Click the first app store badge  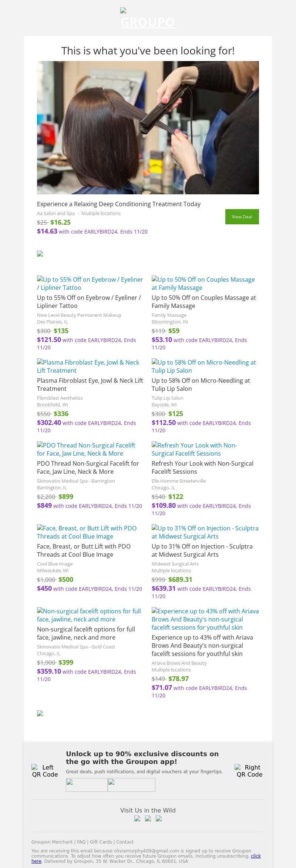[x=87, y=785]
